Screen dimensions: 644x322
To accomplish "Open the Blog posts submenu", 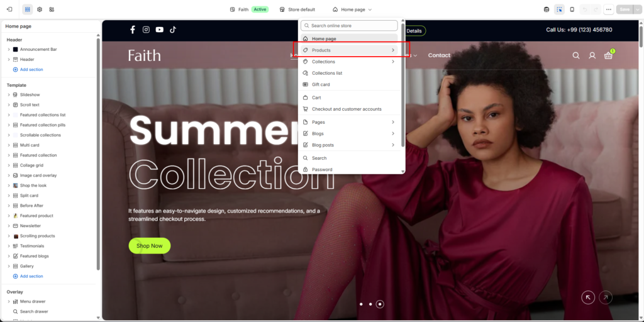I will (349, 145).
